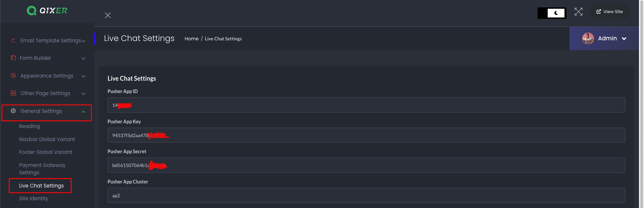The width and height of the screenshot is (644, 208).
Task: Toggle dark mode switch
Action: (552, 13)
